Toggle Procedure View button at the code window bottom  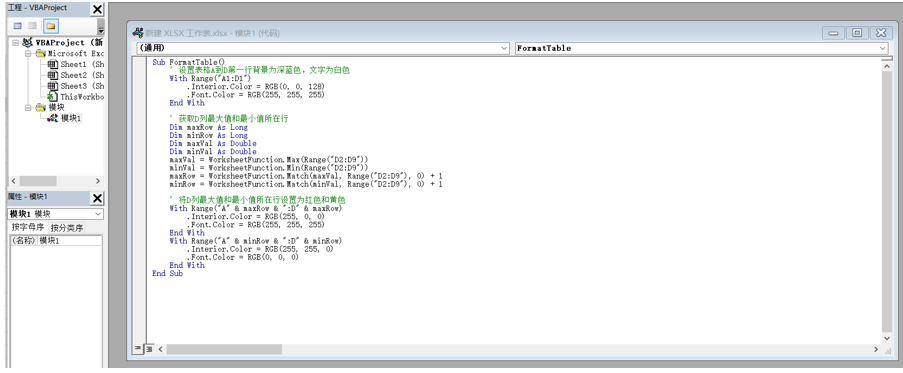click(x=138, y=349)
